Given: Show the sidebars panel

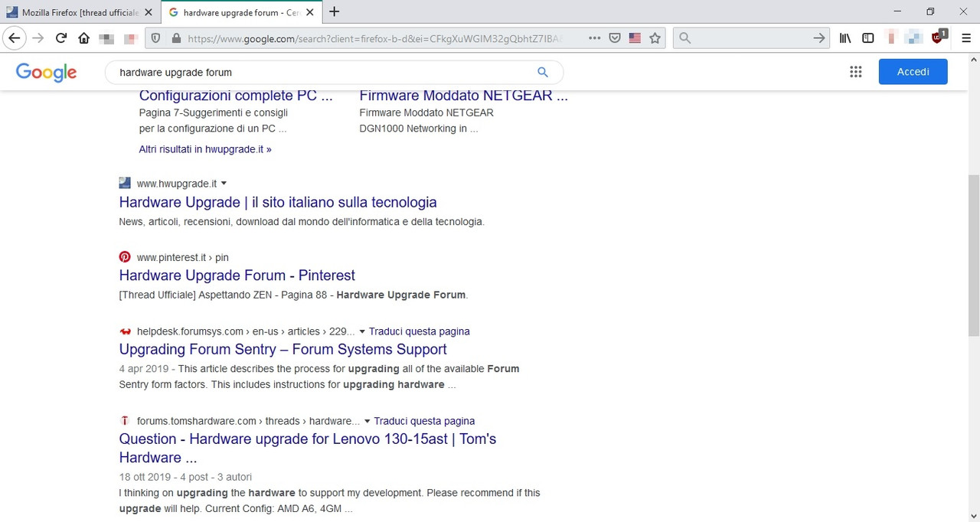Looking at the screenshot, I should [x=868, y=38].
